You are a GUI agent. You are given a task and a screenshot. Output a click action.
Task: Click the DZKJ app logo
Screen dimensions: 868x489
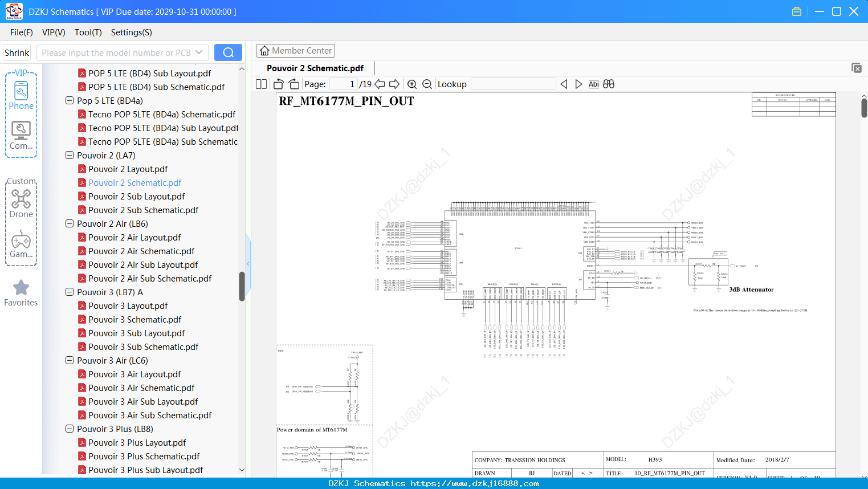tap(14, 11)
